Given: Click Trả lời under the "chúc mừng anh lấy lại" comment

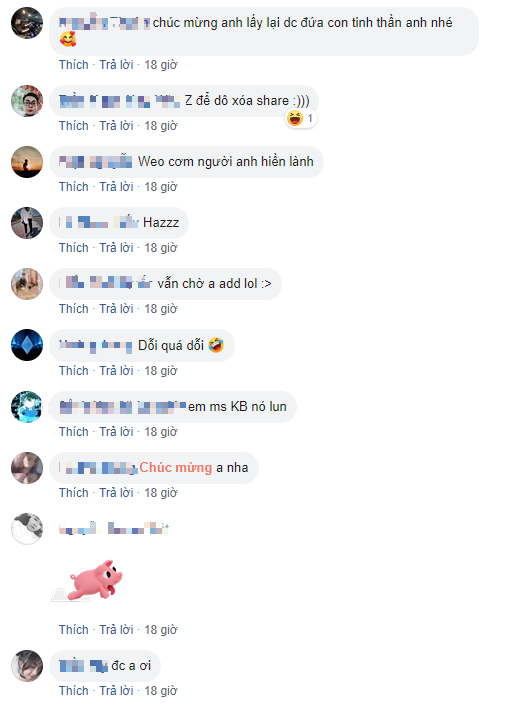Looking at the screenshot, I should (116, 65).
